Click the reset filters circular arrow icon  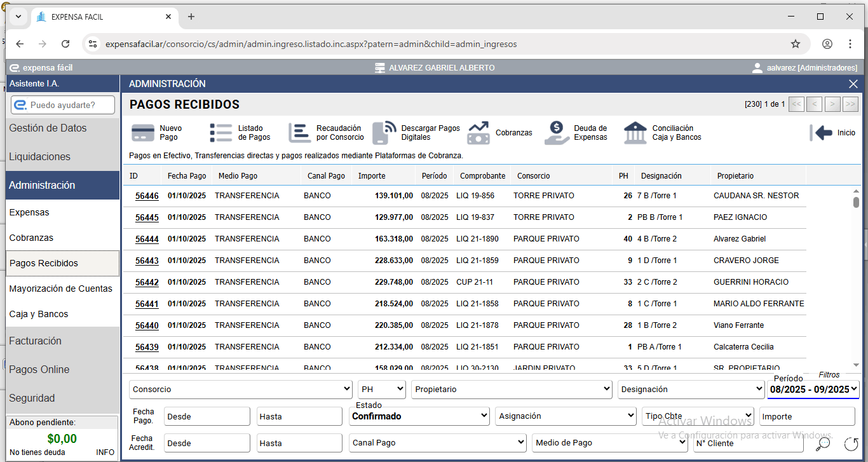click(x=851, y=444)
